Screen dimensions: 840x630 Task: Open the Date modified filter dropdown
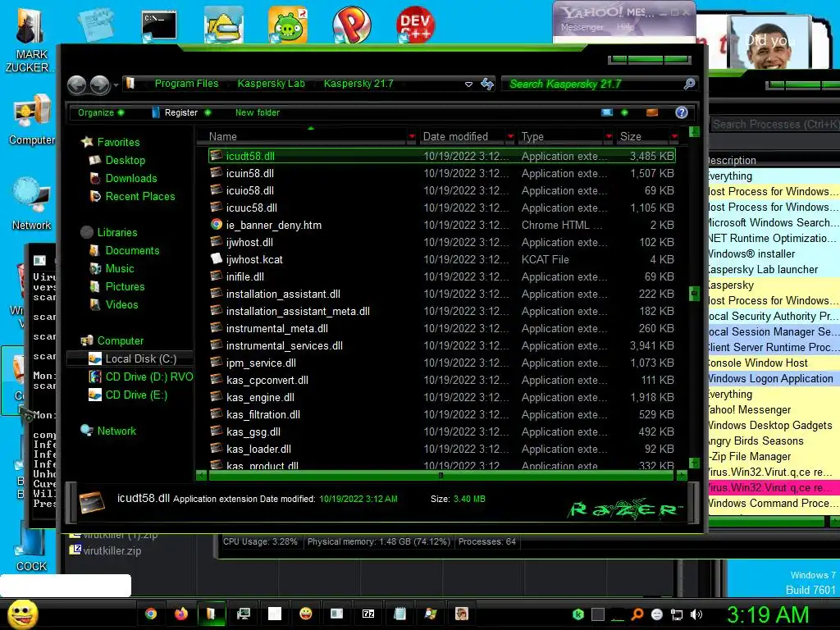[510, 137]
